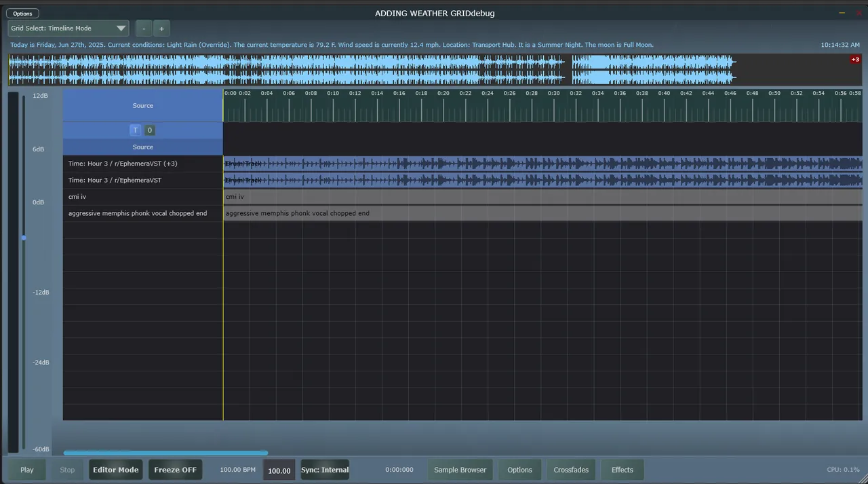Open the Grid Select Timeline Mode dropdown
868x484 pixels.
pos(68,29)
